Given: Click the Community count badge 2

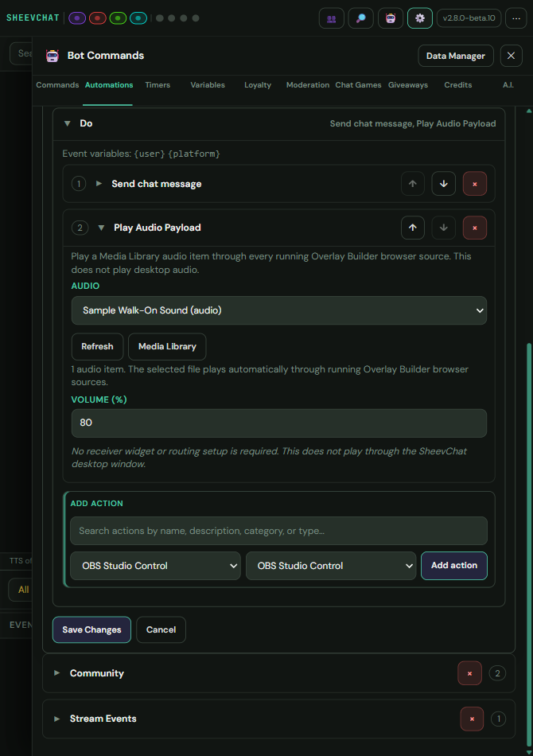Looking at the screenshot, I should 497,673.
